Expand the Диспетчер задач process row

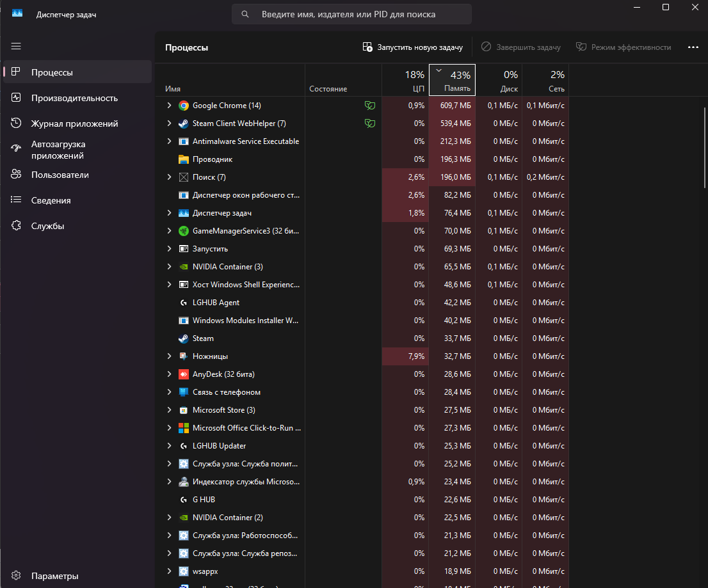click(x=170, y=213)
